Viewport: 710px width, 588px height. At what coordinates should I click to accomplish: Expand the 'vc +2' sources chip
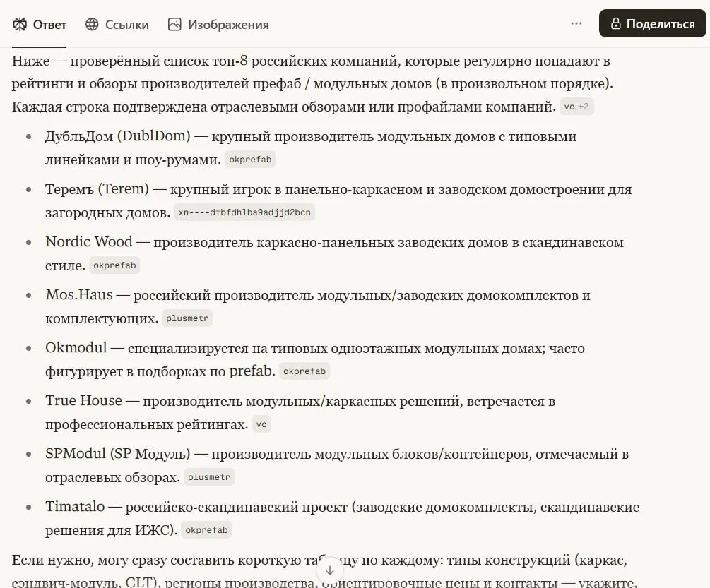(x=576, y=107)
